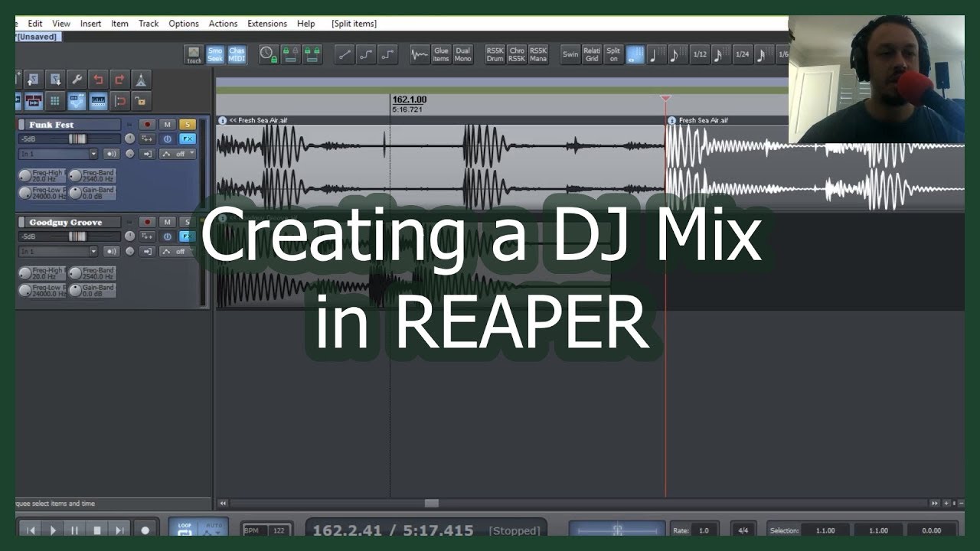Open the Track menu
The image size is (980, 551).
coord(149,24)
